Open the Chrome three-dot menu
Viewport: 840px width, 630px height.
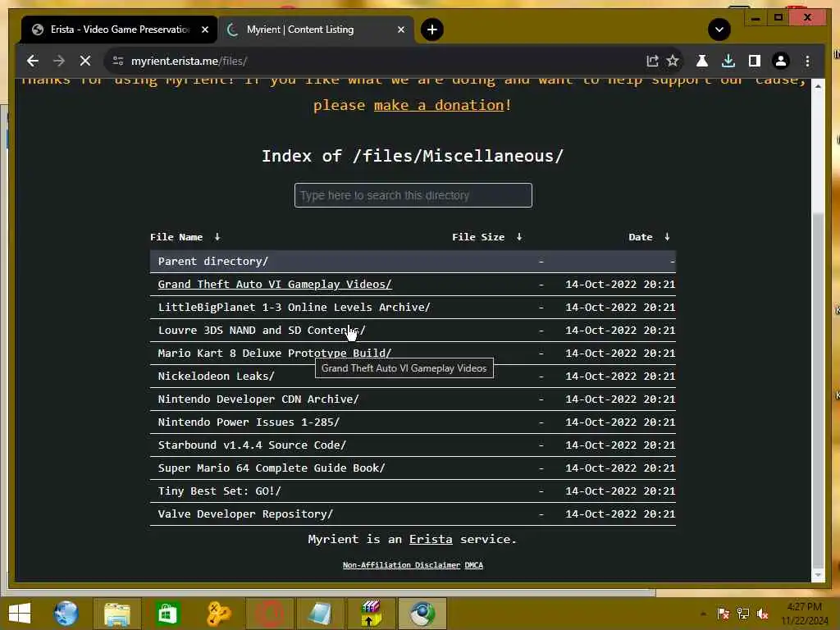[x=807, y=61]
